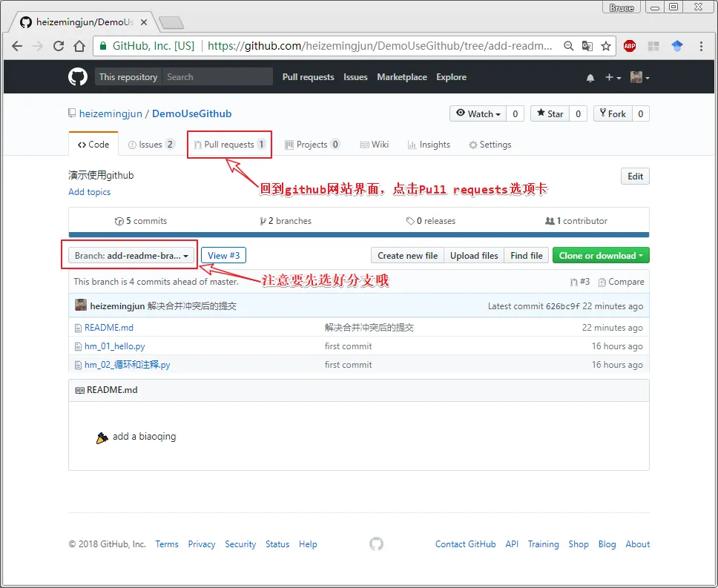Open the Branch: add-readme-bra... selector
Viewport: 718px width, 588px height.
(132, 256)
